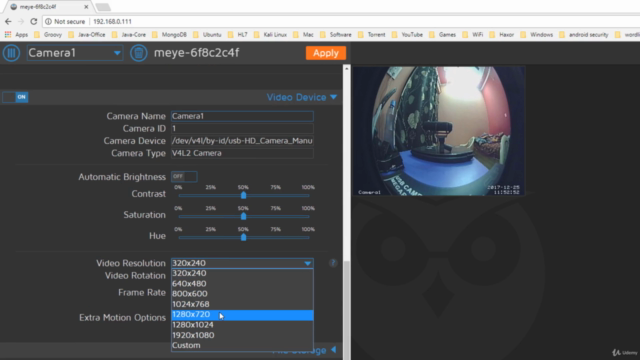
Task: Toggle the Video Device ON switch
Action: click(16, 97)
